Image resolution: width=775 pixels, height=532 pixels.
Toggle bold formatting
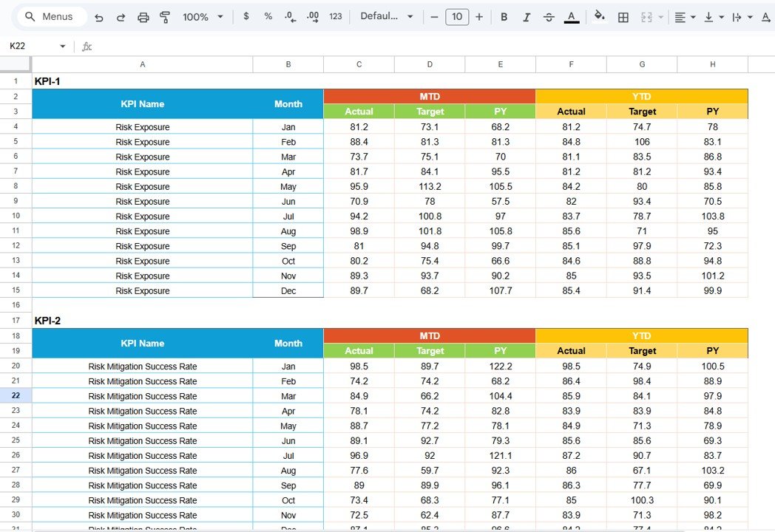504,16
